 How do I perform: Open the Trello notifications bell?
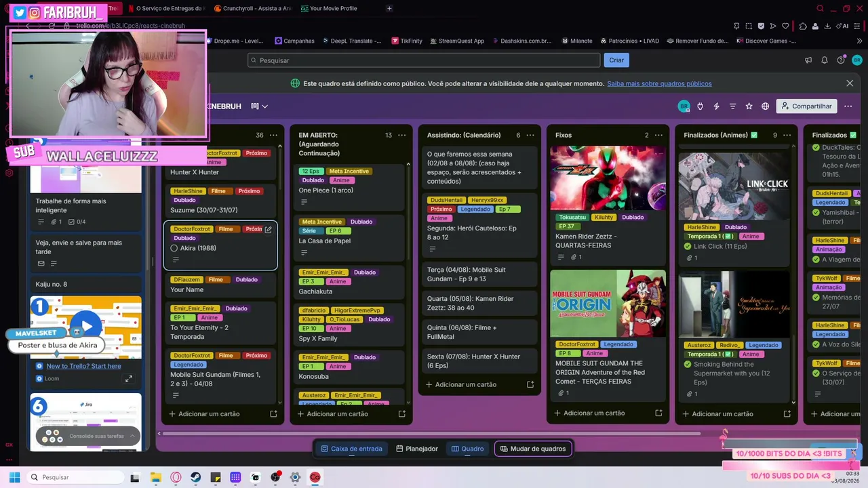click(825, 60)
